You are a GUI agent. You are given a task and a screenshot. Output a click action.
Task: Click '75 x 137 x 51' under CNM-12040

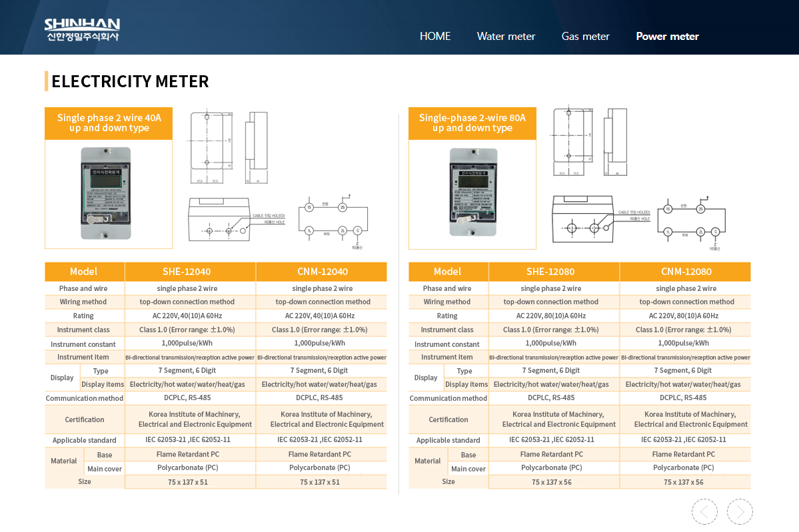click(319, 482)
